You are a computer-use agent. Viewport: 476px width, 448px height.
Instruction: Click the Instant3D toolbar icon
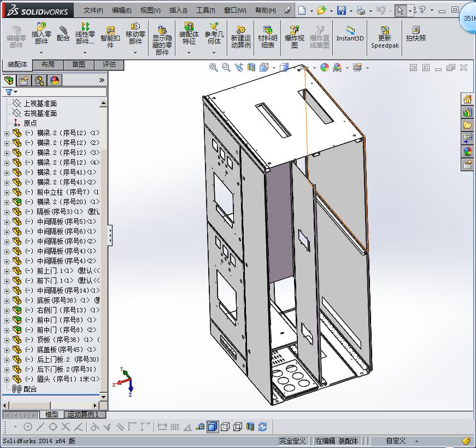pos(350,33)
